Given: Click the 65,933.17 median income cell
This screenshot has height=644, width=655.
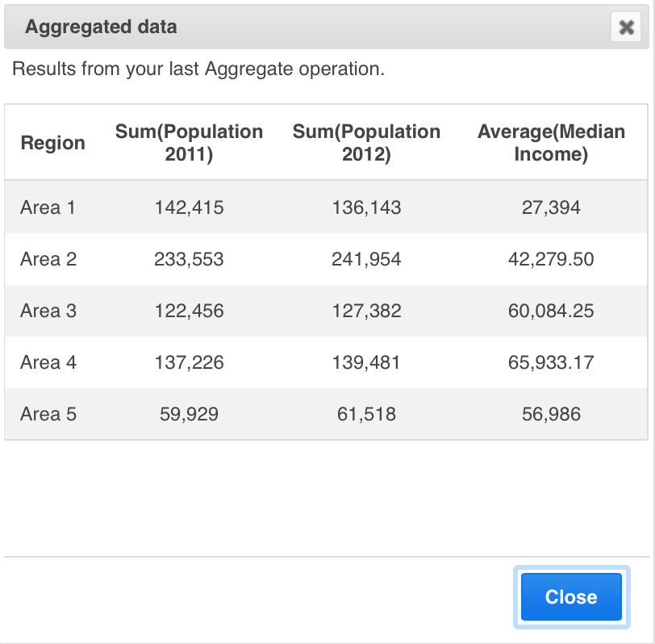Looking at the screenshot, I should [x=551, y=362].
